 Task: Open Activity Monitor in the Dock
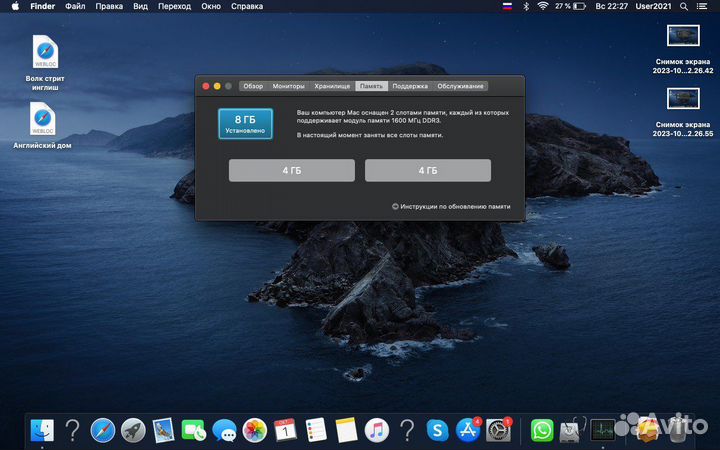click(x=602, y=431)
